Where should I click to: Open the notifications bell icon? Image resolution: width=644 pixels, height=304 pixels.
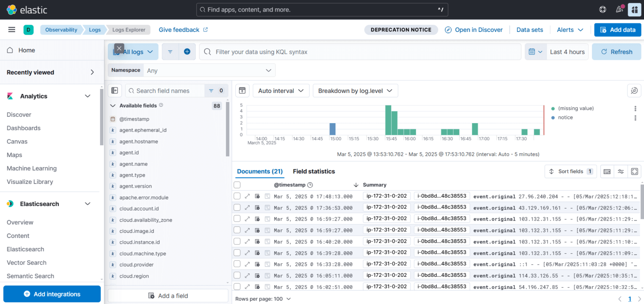tap(619, 9)
